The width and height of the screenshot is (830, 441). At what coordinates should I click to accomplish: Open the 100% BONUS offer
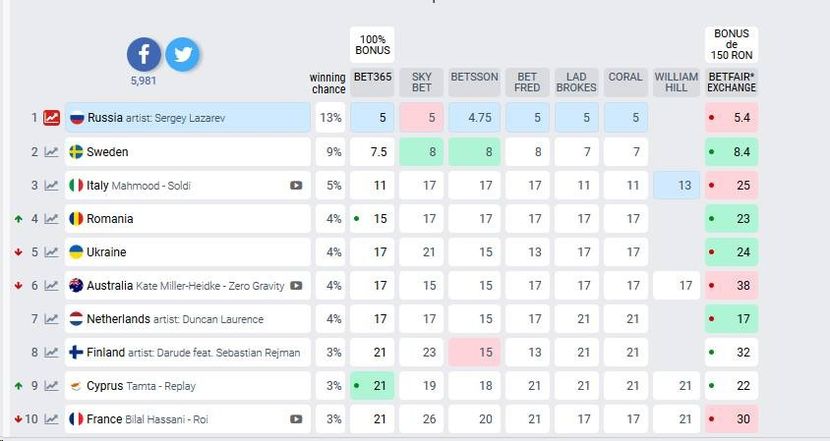coord(372,44)
